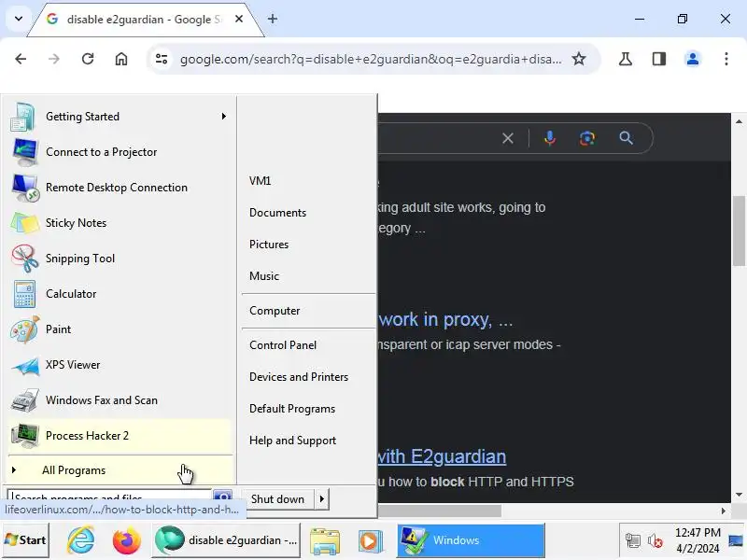Viewport: 747px width, 560px height.
Task: Open Getting Started from Start menu
Action: pyautogui.click(x=120, y=117)
